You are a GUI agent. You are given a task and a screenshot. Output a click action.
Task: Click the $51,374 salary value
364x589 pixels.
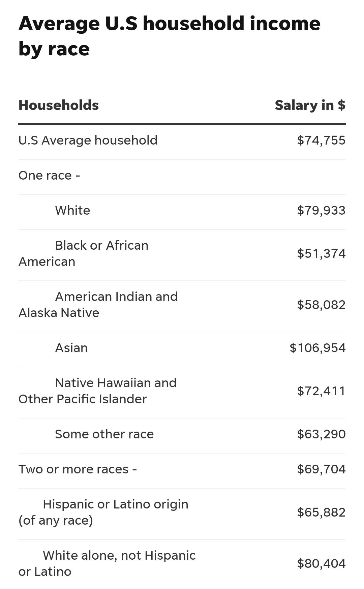point(321,253)
